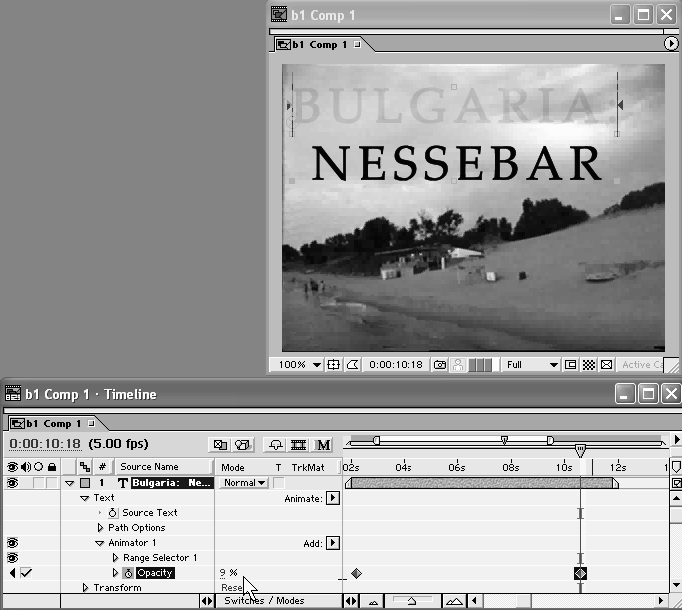Screen dimensions: 682x610
Task: Expand the Transform property group
Action: tap(86, 588)
